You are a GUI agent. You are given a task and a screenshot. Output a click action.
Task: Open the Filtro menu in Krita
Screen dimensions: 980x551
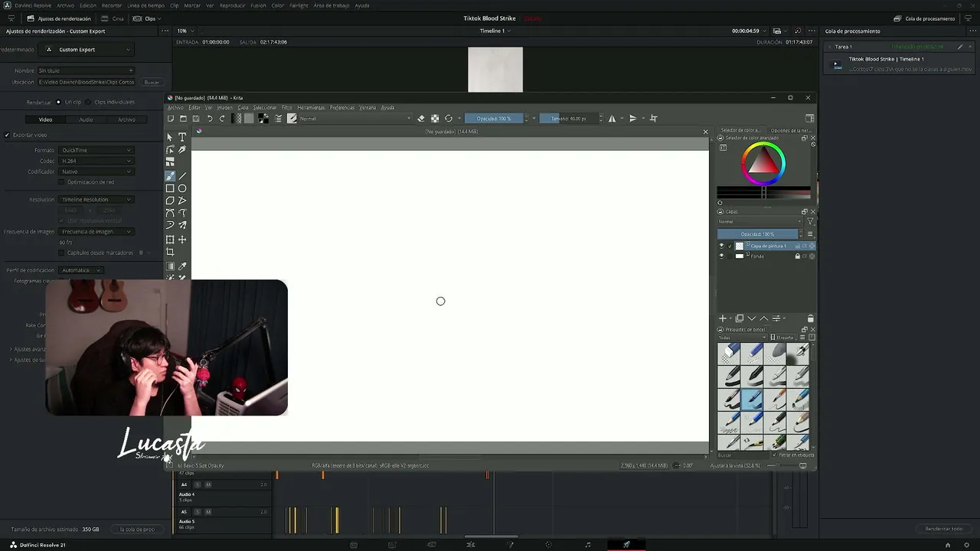pos(287,108)
